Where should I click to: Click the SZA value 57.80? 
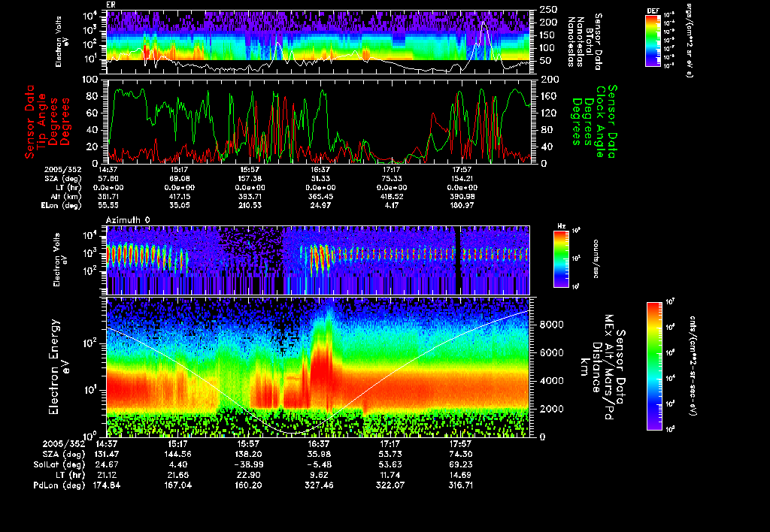(108, 179)
